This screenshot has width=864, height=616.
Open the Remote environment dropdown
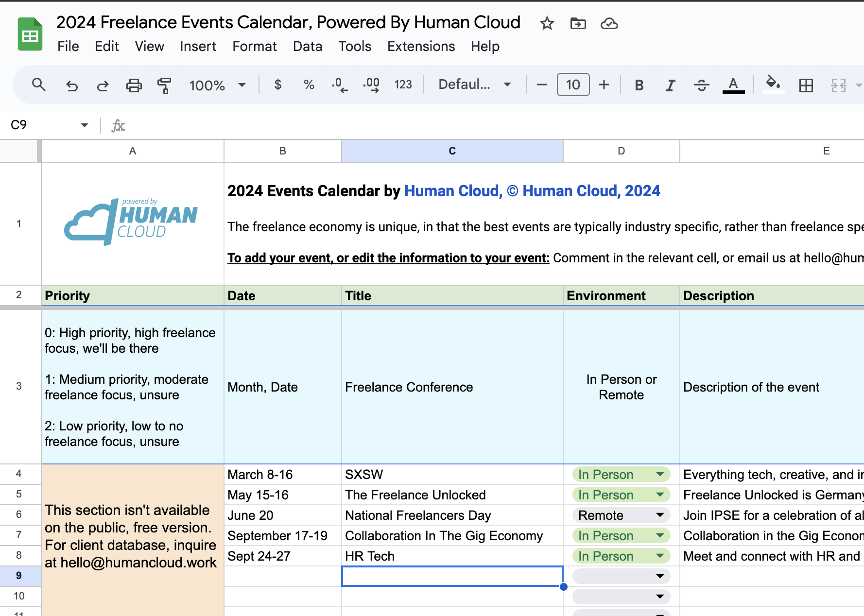coord(621,515)
